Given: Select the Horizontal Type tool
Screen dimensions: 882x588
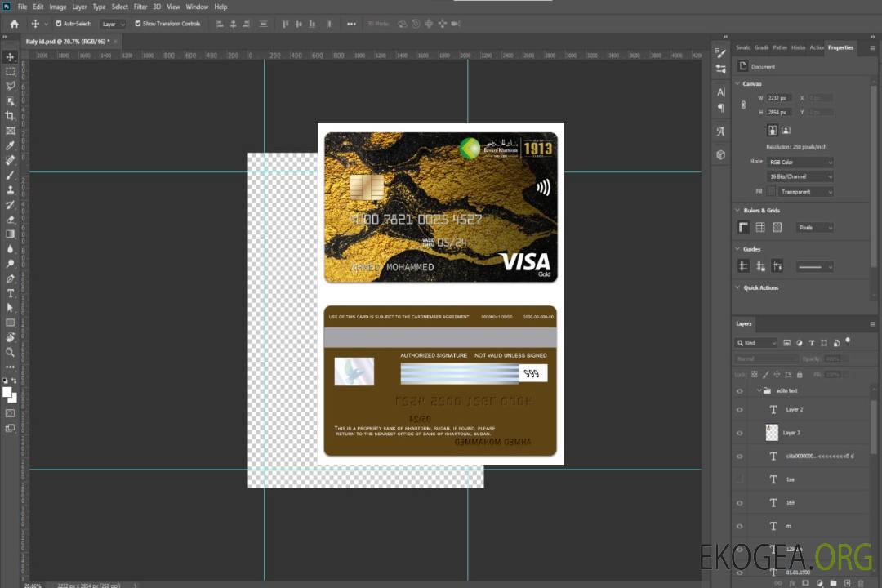Looking at the screenshot, I should [10, 293].
